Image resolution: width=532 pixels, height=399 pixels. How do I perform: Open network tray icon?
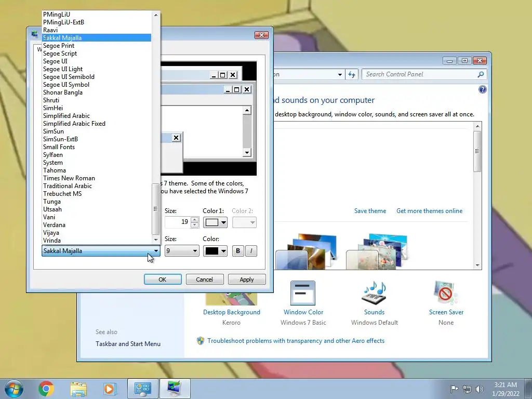(x=467, y=389)
